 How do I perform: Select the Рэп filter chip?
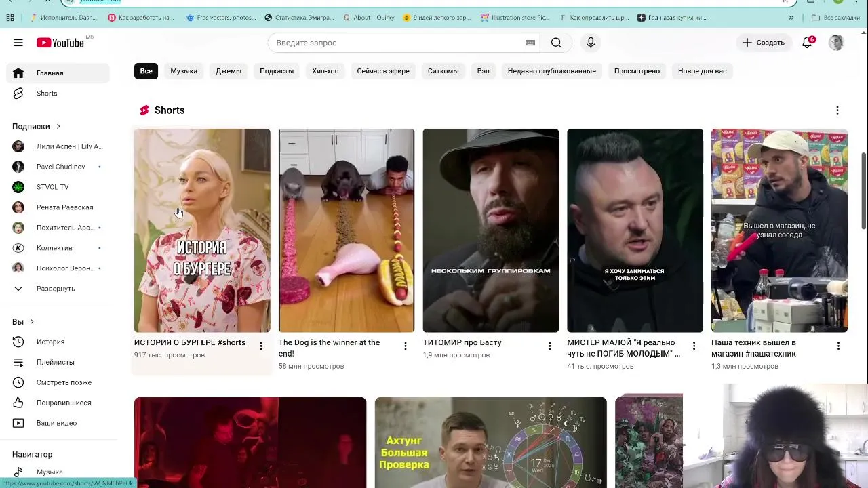(x=483, y=71)
